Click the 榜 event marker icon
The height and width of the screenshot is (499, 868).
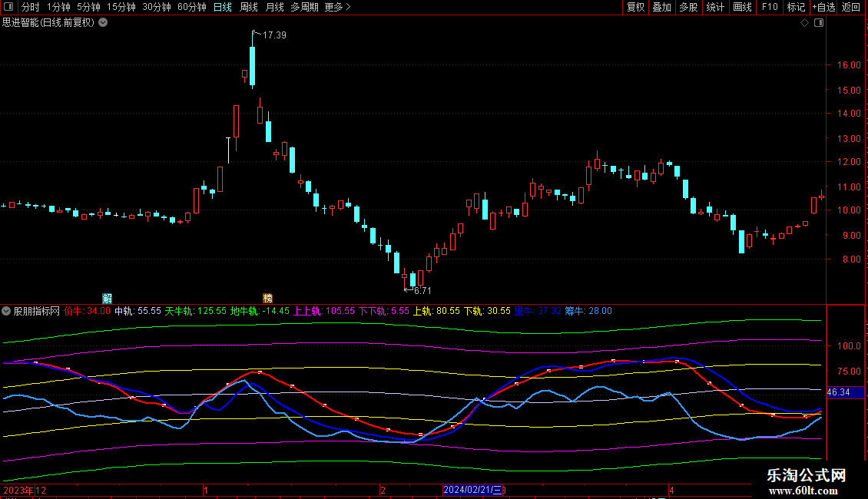[268, 298]
